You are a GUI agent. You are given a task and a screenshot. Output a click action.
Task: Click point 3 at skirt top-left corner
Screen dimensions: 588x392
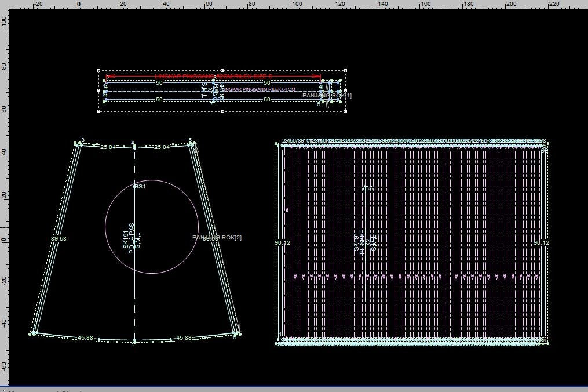(83, 140)
